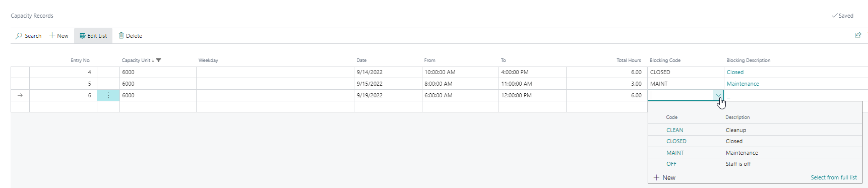This screenshot has height=188, width=868.
Task: Click the Date column header
Action: click(x=361, y=60)
